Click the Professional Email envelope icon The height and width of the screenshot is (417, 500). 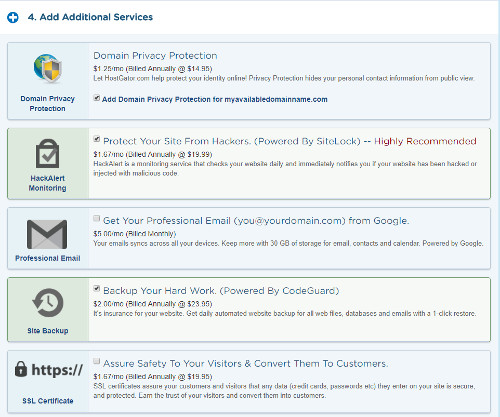point(47,234)
